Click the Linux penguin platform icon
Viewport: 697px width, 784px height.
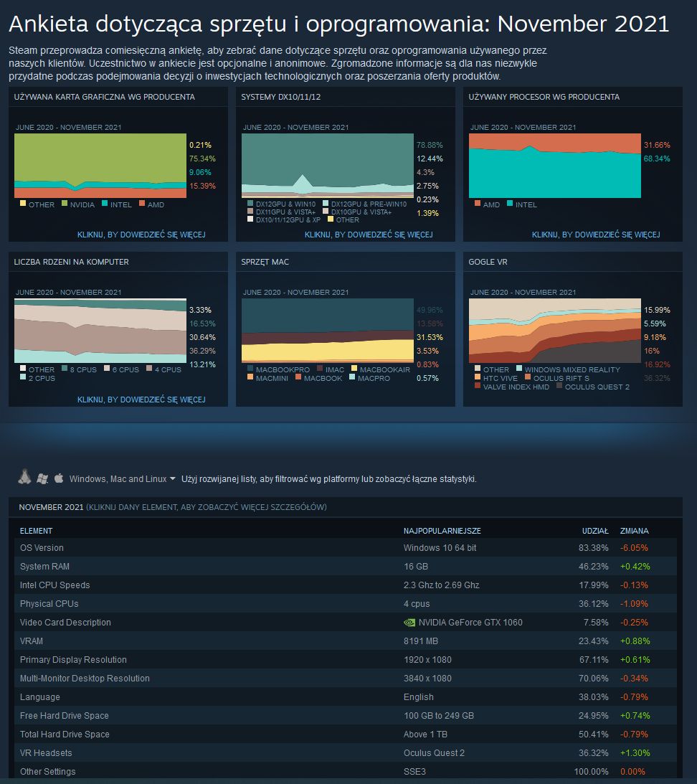point(24,477)
